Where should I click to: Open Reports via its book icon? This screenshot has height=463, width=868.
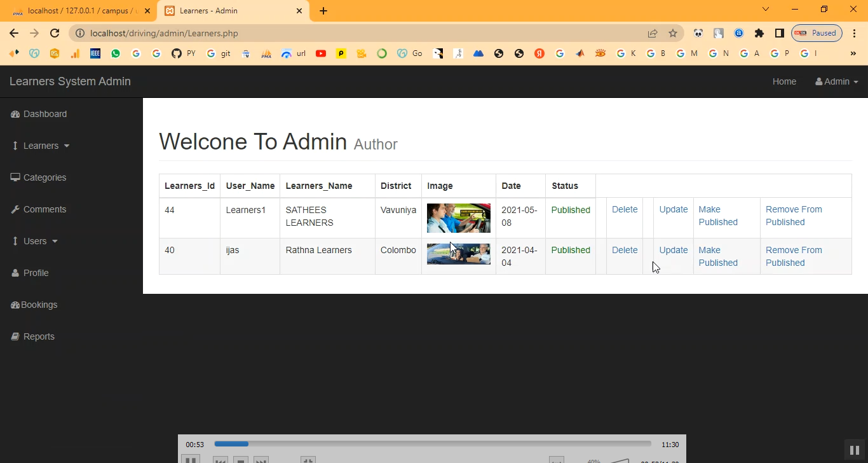(15, 336)
